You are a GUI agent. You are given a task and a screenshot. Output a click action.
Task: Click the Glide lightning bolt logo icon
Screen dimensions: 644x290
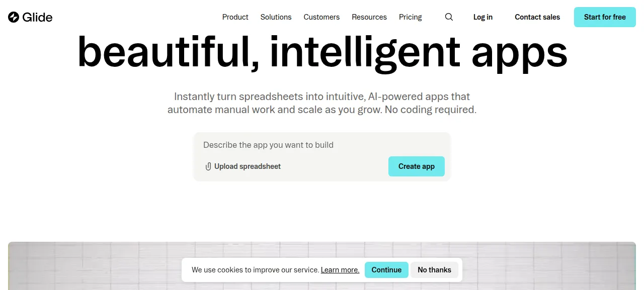pyautogui.click(x=14, y=17)
